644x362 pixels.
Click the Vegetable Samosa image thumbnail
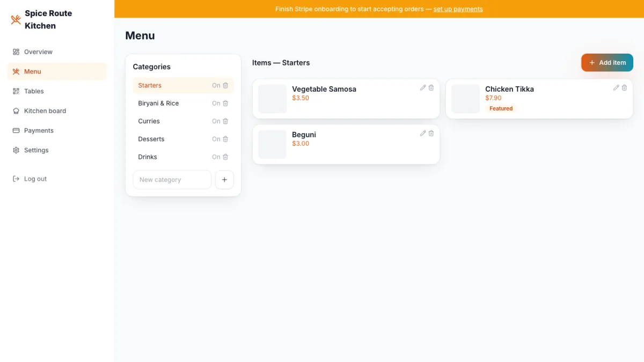click(x=272, y=99)
